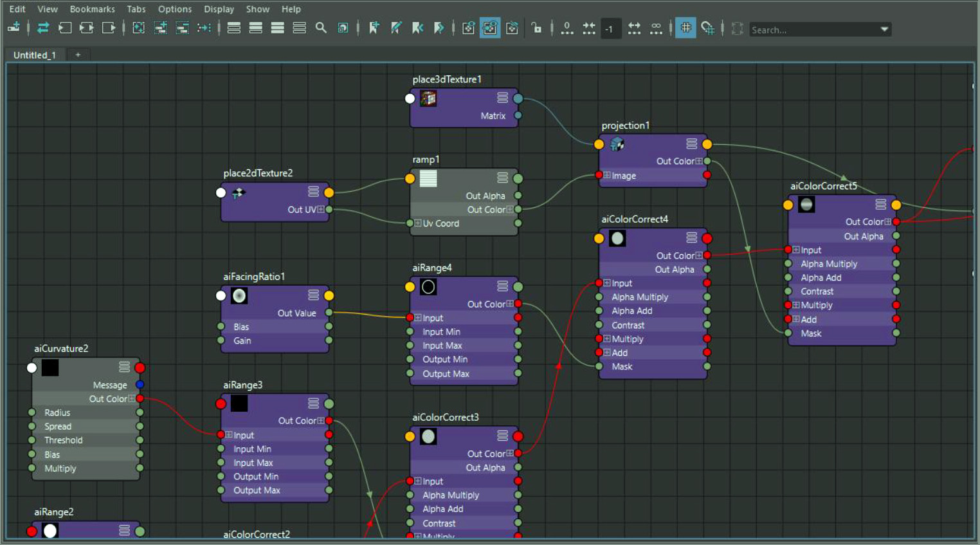Click projection1 node type icon

pyautogui.click(x=617, y=143)
